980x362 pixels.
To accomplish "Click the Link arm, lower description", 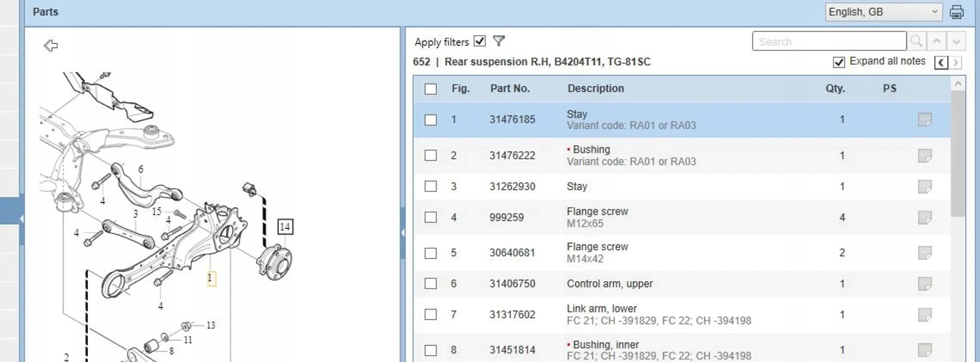I will [602, 309].
